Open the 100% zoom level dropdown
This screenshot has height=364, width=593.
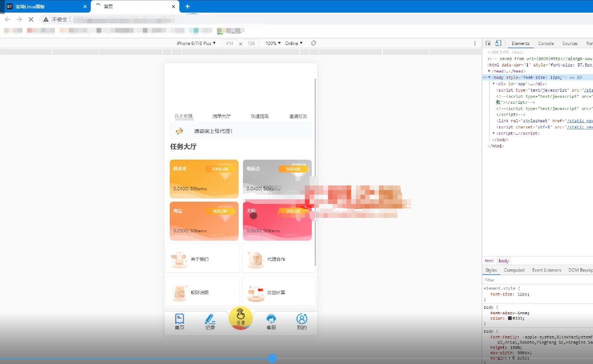pyautogui.click(x=272, y=43)
